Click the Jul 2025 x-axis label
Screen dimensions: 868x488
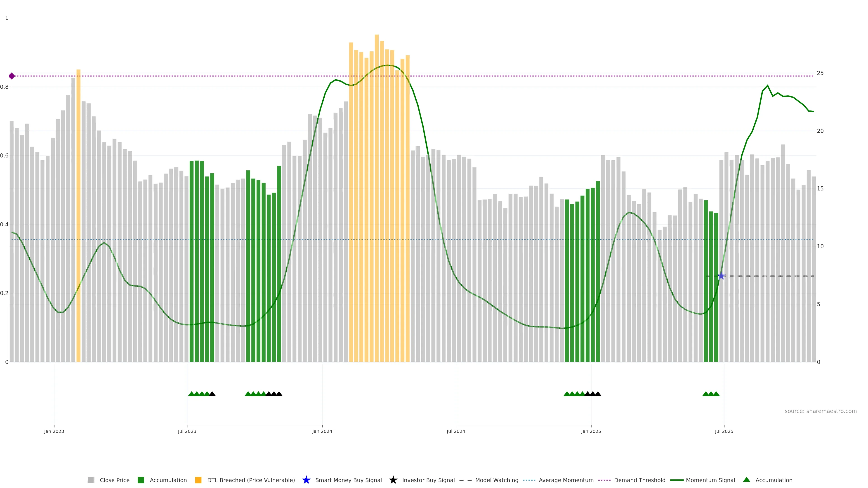724,431
